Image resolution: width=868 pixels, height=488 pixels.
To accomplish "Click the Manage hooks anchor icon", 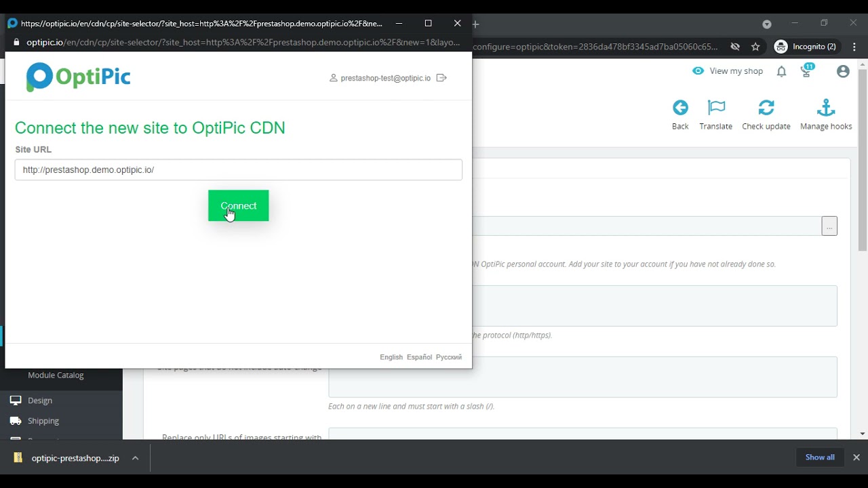I will click(x=826, y=108).
